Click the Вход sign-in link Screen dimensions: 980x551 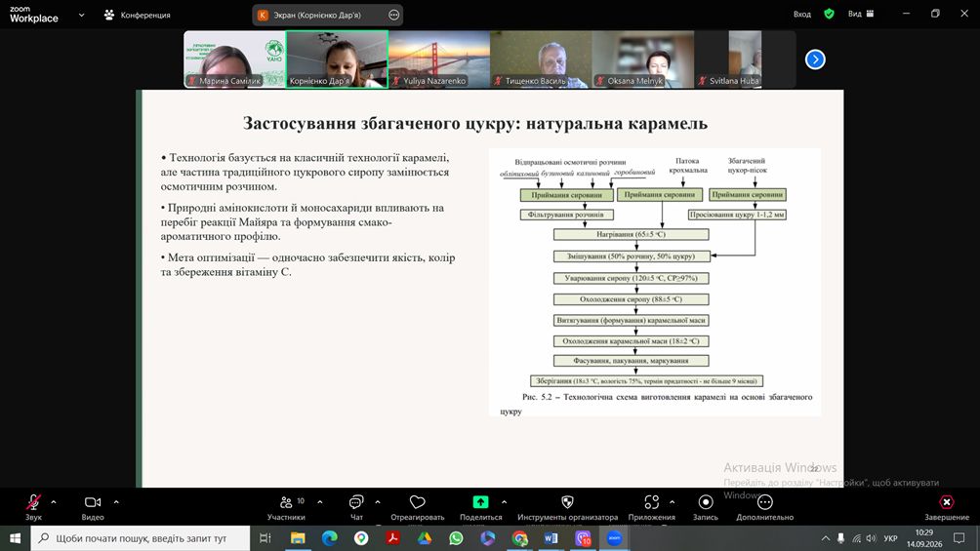[802, 14]
